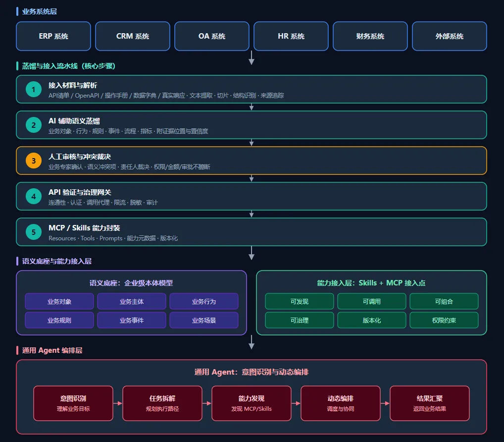Click the 通用 Agent：意图识别与动态编排 title

(x=252, y=372)
